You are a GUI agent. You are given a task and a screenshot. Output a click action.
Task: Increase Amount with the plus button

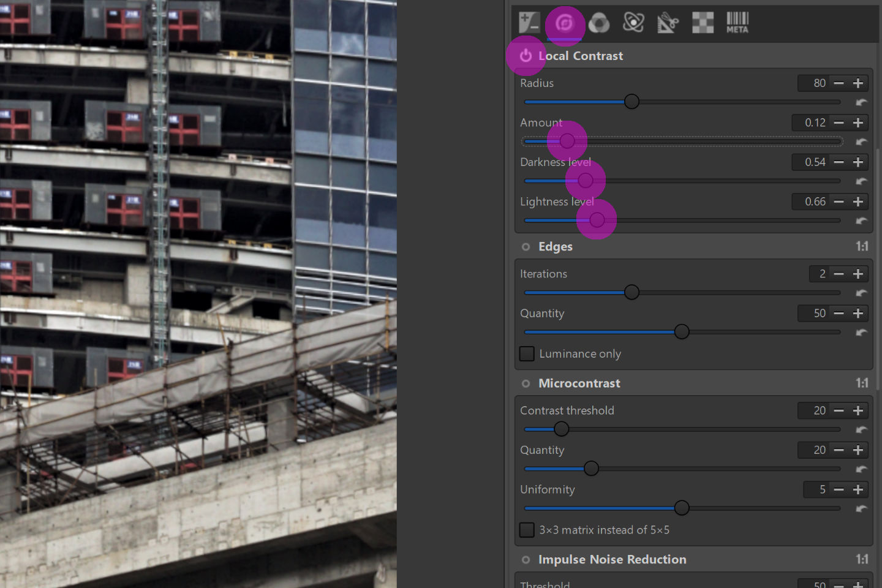pos(858,123)
